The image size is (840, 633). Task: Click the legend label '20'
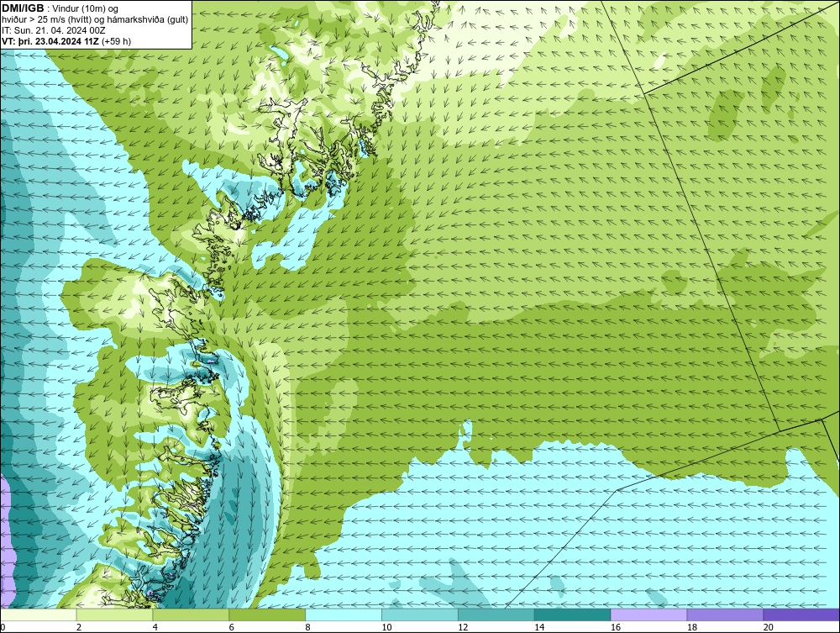tap(769, 627)
